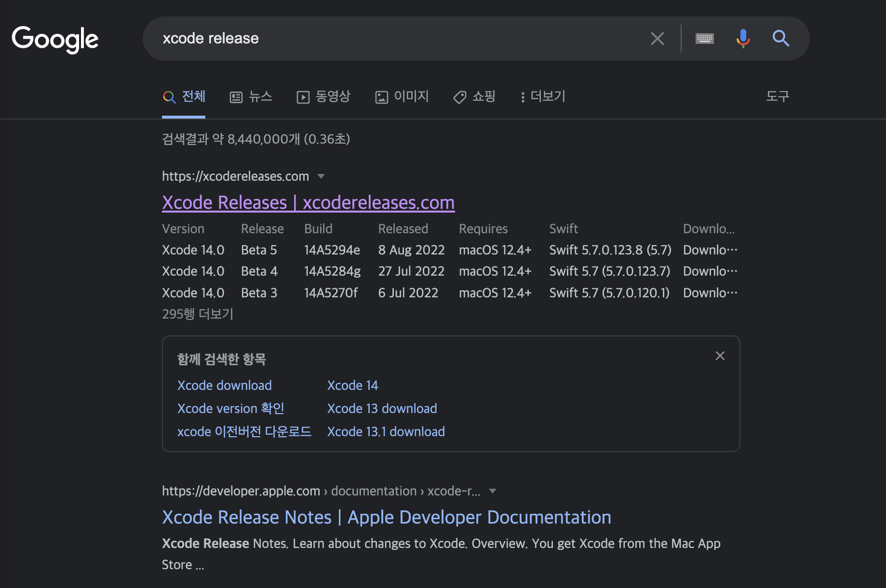886x588 pixels.
Task: Click build number 14A5294e
Action: tap(332, 250)
